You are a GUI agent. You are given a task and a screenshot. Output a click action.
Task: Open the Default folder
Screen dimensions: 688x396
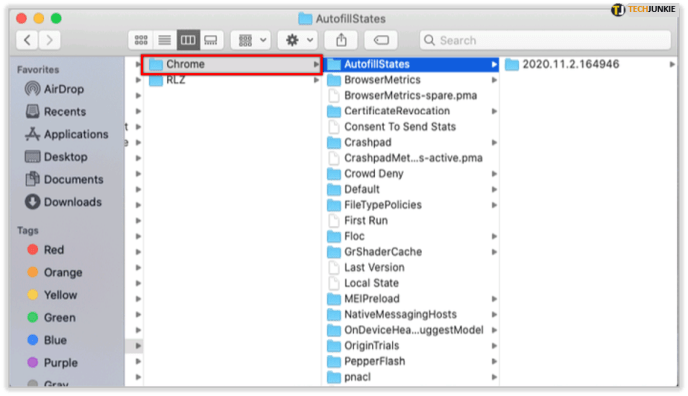pyautogui.click(x=412, y=189)
